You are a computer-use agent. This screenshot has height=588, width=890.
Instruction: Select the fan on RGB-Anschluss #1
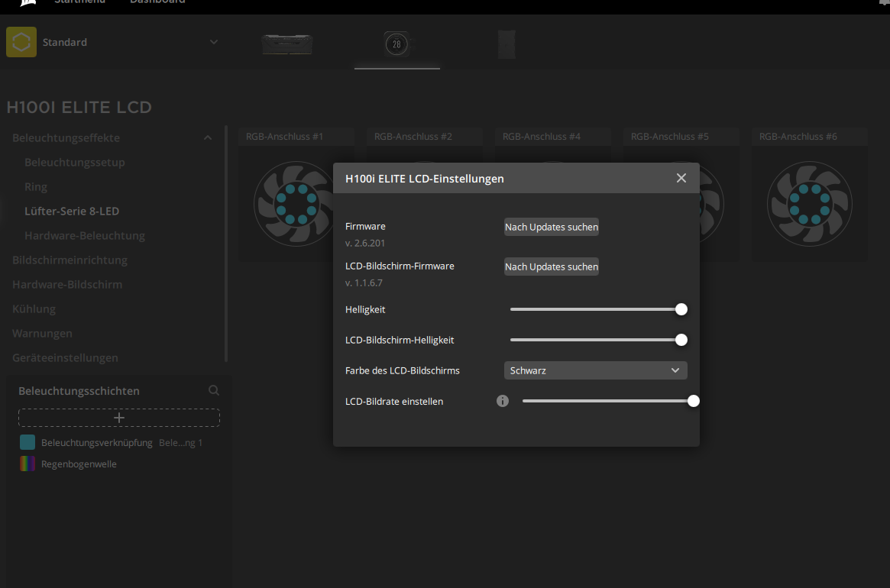pyautogui.click(x=295, y=204)
